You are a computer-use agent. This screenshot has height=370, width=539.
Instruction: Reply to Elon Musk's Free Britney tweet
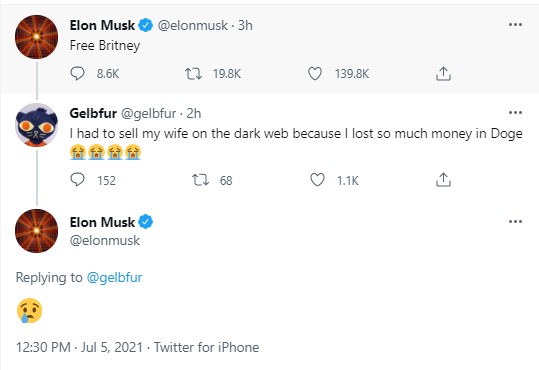(77, 73)
